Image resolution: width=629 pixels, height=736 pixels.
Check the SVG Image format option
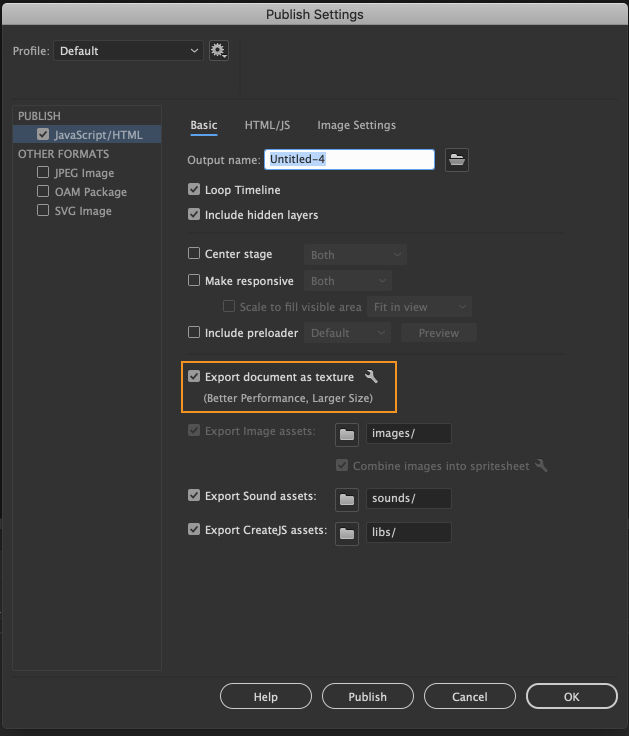pos(43,210)
